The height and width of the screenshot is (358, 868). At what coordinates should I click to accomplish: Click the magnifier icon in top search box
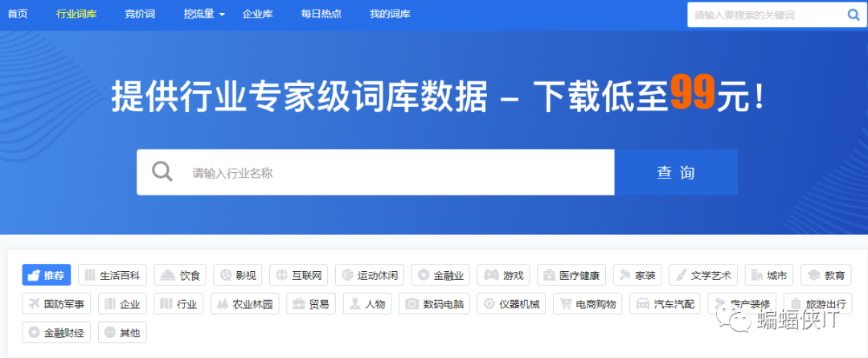(854, 15)
